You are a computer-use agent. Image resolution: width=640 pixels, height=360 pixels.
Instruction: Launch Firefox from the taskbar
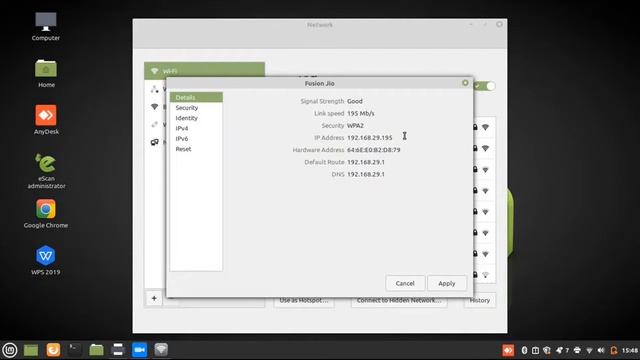[x=53, y=350]
